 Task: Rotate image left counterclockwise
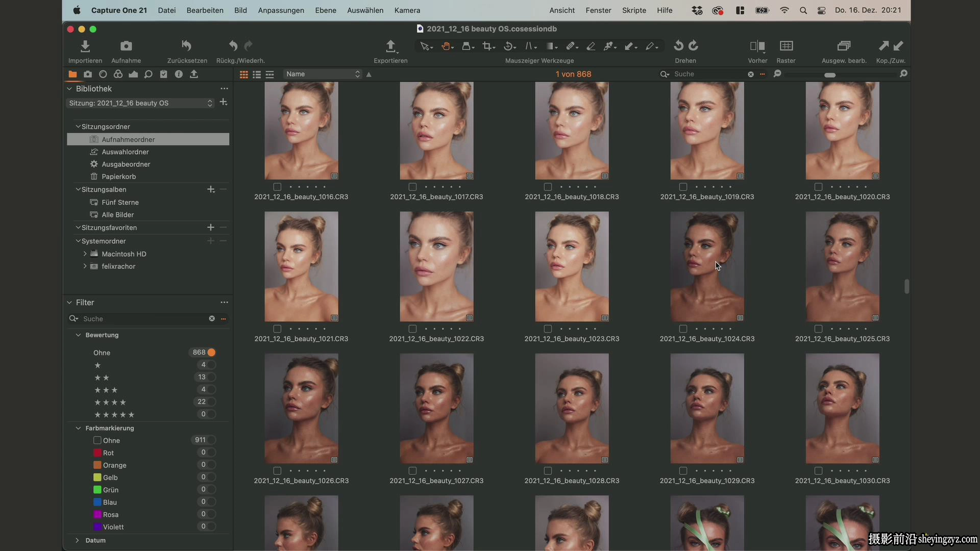coord(678,46)
